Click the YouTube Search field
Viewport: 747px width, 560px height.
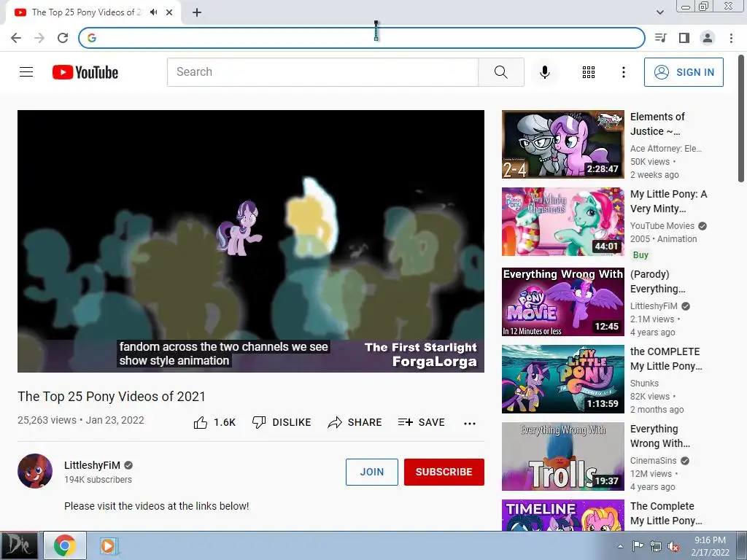click(x=322, y=72)
